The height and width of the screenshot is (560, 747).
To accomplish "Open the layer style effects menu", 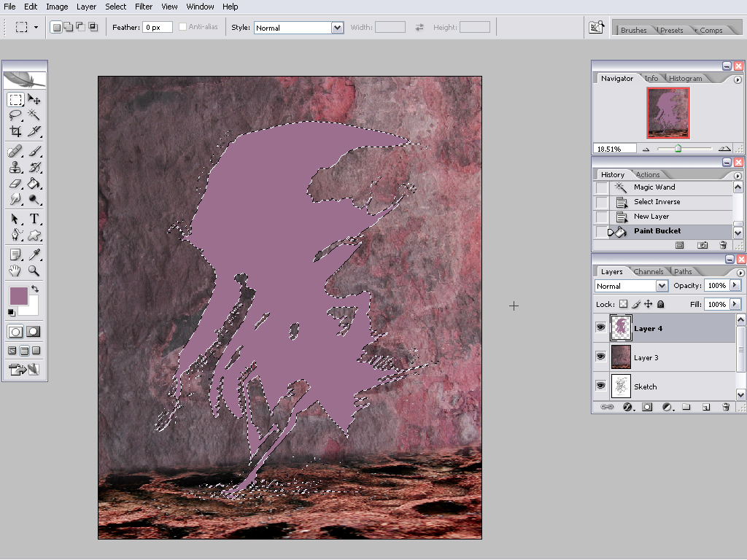I will tap(628, 407).
